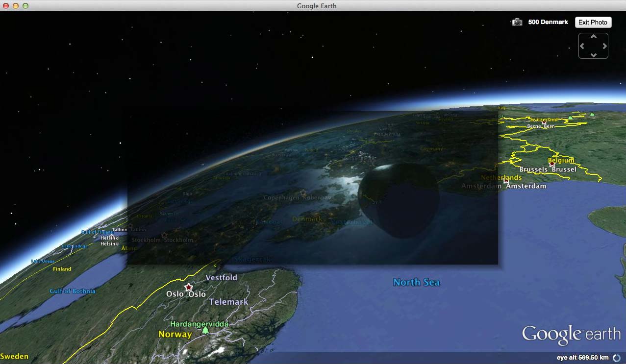The image size is (626, 364).
Task: Click the loading indicator circle in status bar
Action: click(617, 358)
